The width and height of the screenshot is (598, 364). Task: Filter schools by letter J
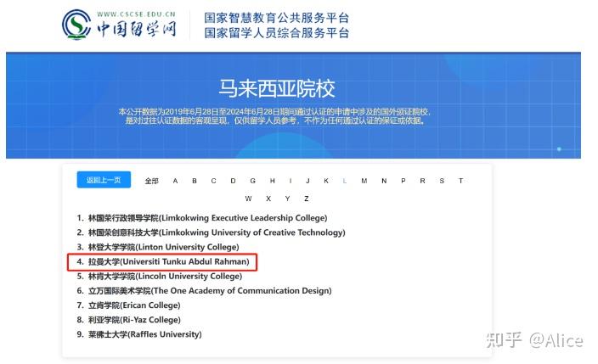pyautogui.click(x=307, y=181)
